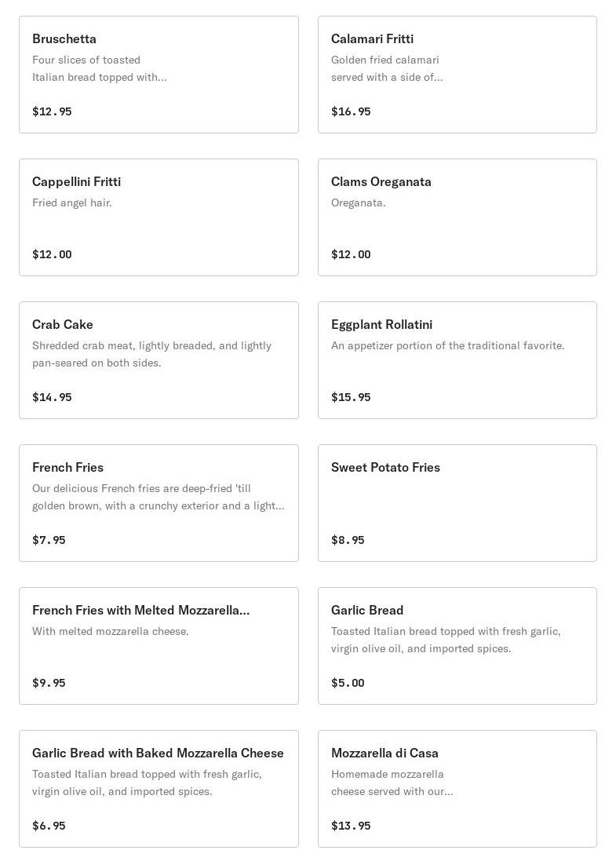Click the $8.95 Sweet Potato Fries price
This screenshot has height=861, width=616.
(x=348, y=540)
